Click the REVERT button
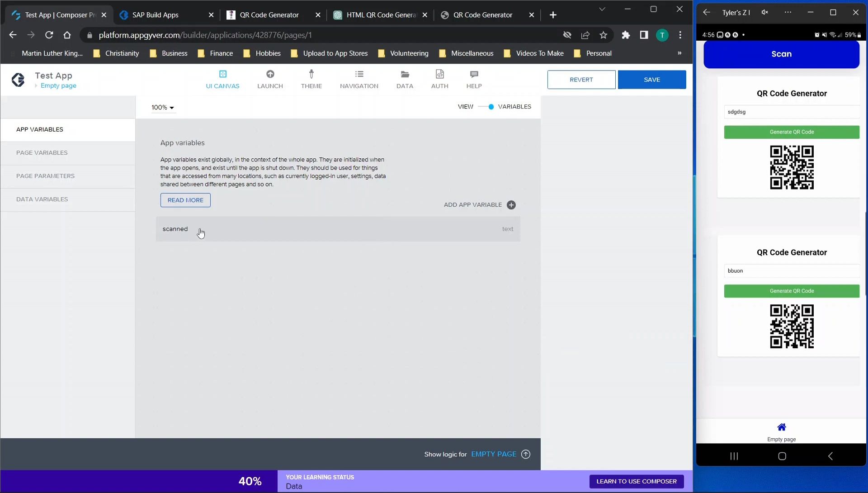868x493 pixels. click(x=581, y=80)
